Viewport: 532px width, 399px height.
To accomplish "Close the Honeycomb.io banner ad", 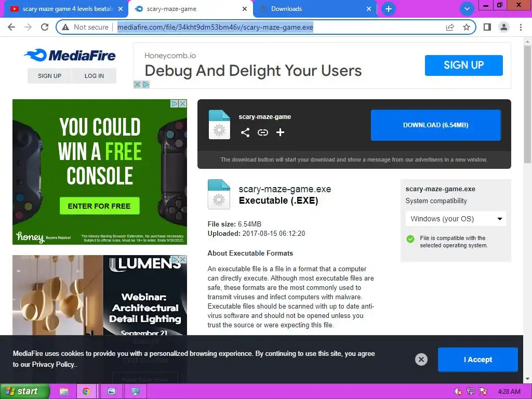I will coord(137,85).
